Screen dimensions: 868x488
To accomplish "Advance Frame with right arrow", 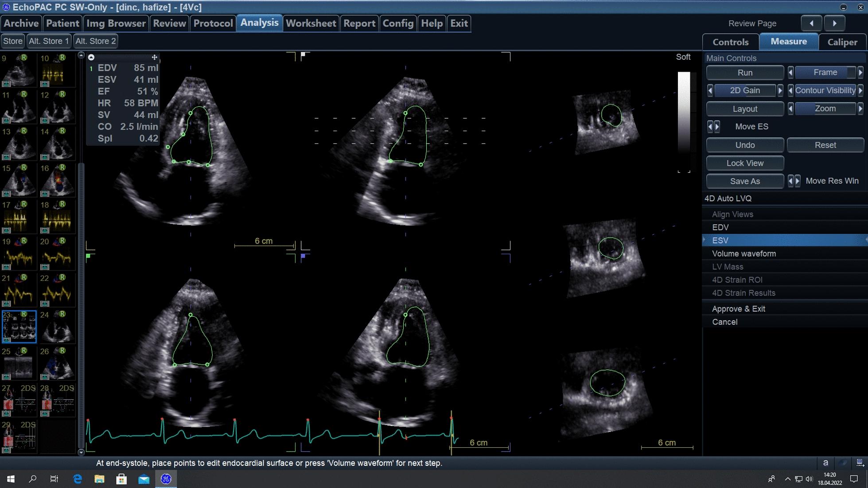I will point(860,72).
